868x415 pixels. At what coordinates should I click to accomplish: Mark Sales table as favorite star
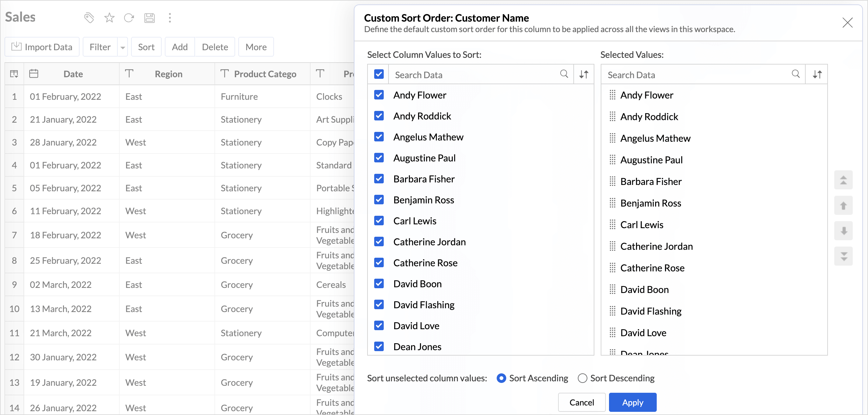pos(109,17)
